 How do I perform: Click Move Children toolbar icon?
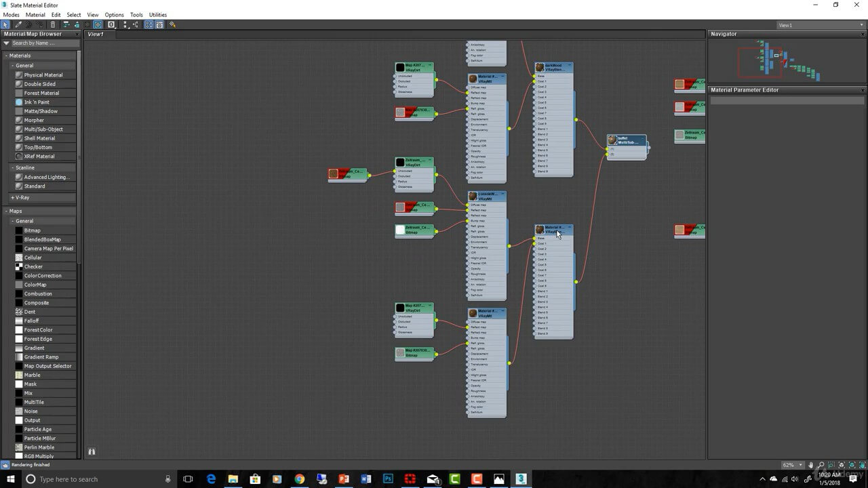pos(66,24)
